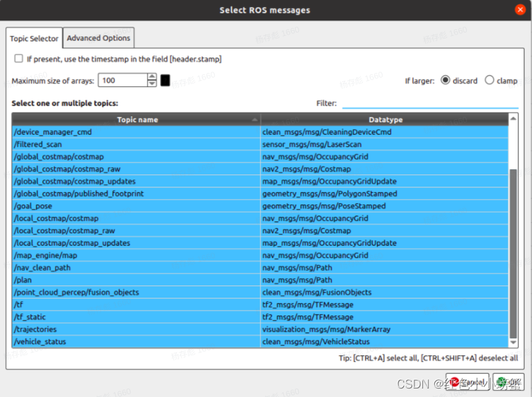Switch to the Advanced Options tab
The height and width of the screenshot is (397, 532).
pyautogui.click(x=99, y=38)
